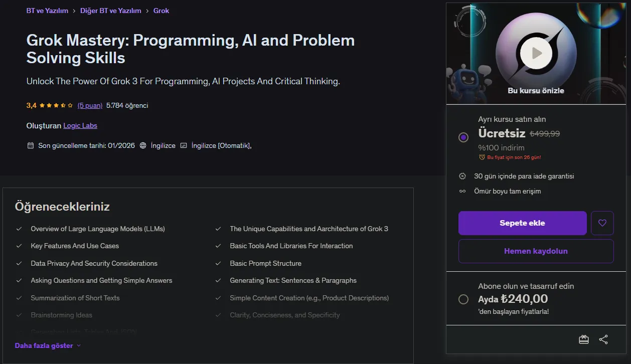Click the "Sepete ekle" button
This screenshot has height=364, width=631.
[522, 223]
